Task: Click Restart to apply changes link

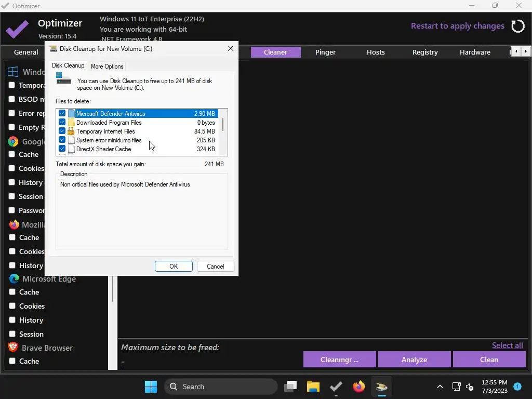Action: pyautogui.click(x=457, y=26)
